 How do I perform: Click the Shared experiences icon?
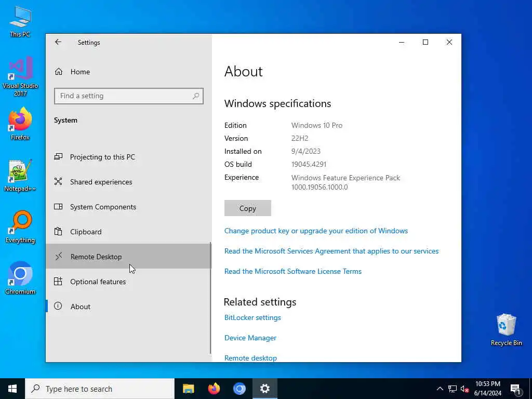pos(58,181)
